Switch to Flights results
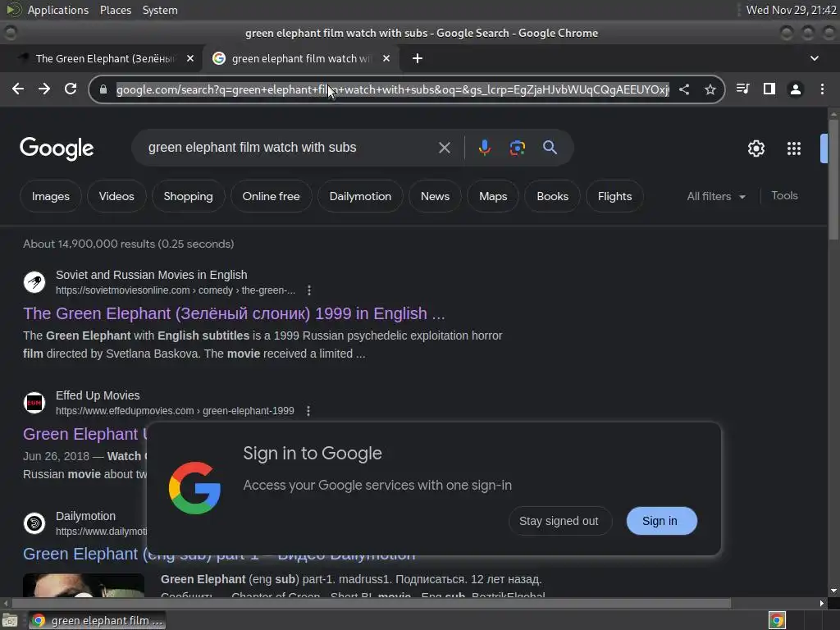The height and width of the screenshot is (630, 840). [x=614, y=196]
